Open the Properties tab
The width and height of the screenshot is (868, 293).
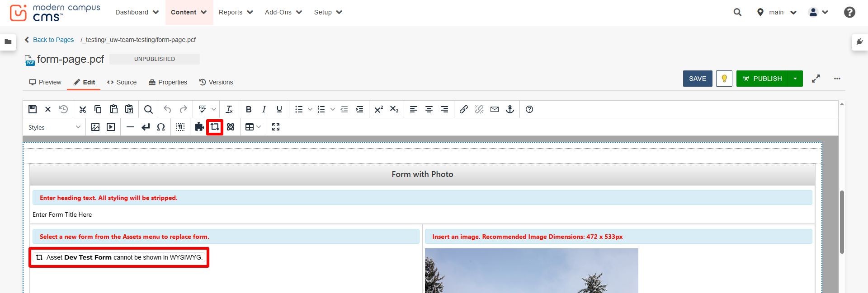(168, 82)
